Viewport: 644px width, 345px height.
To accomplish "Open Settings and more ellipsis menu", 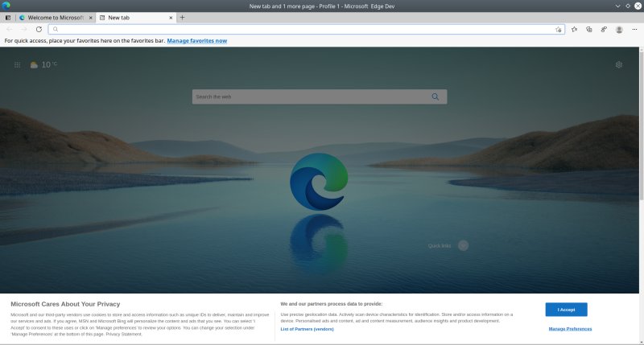I will click(x=634, y=29).
